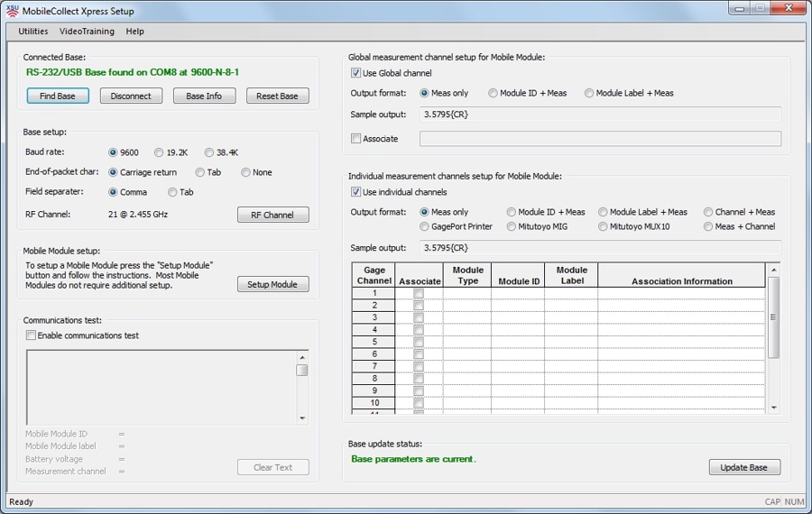Toggle Use individual channels checkbox
Viewport: 812px width, 514px height.
click(355, 192)
